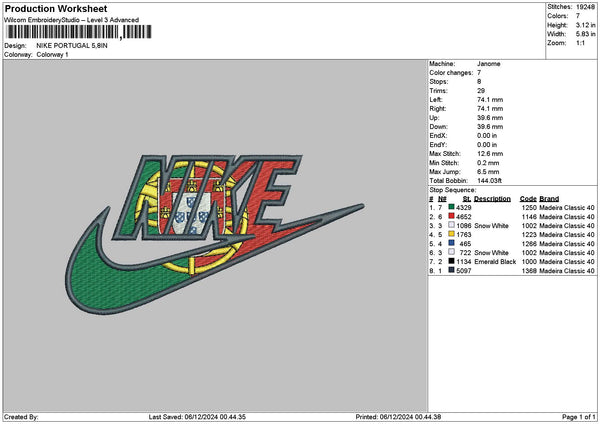Select the Created By label in the footer
The width and height of the screenshot is (600, 424).
21,417
